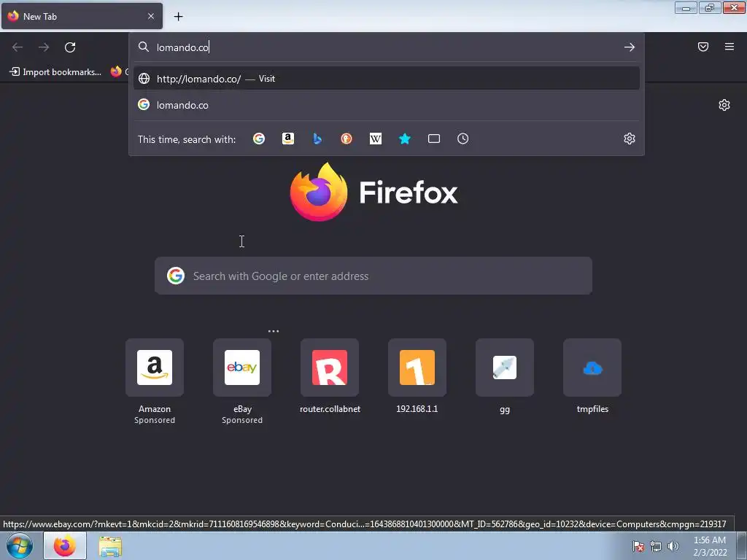Open Action Center flag in tray
The height and width of the screenshot is (560, 747).
click(x=638, y=546)
